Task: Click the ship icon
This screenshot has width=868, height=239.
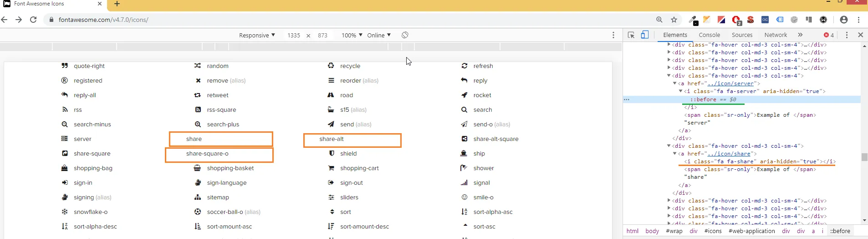Action: [x=464, y=153]
